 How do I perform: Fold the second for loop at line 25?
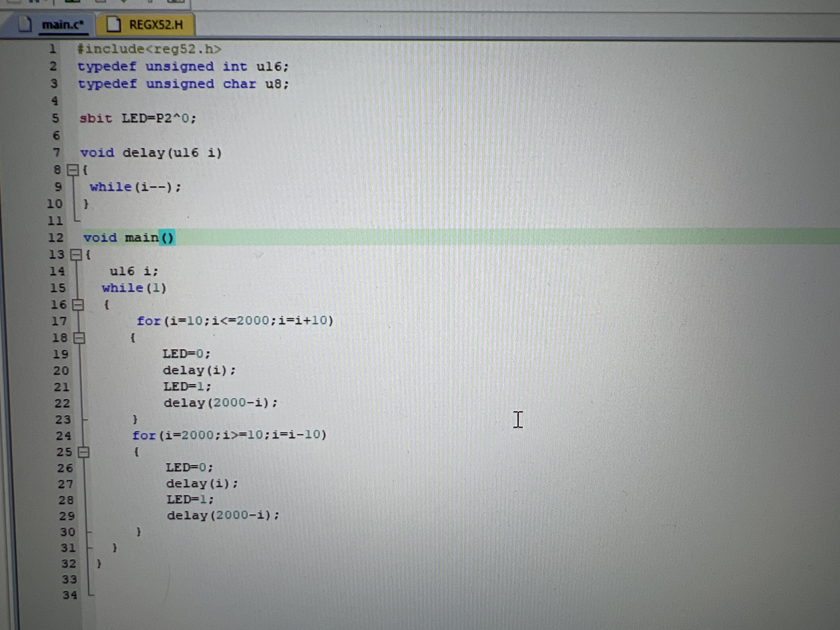[x=83, y=452]
